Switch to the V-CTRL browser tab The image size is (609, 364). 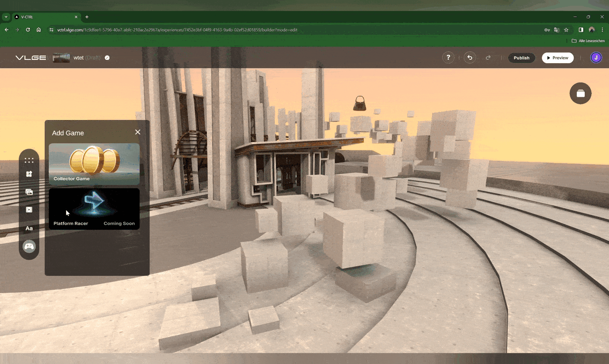(x=47, y=17)
